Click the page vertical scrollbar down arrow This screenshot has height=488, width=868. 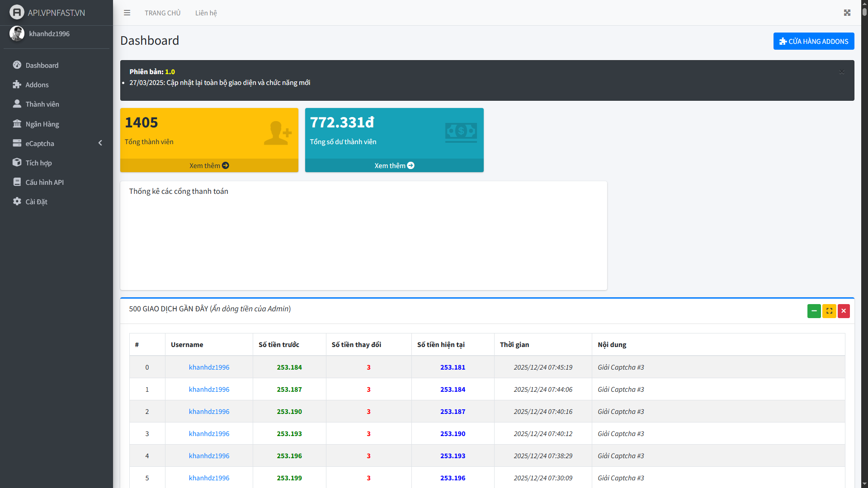point(864,484)
